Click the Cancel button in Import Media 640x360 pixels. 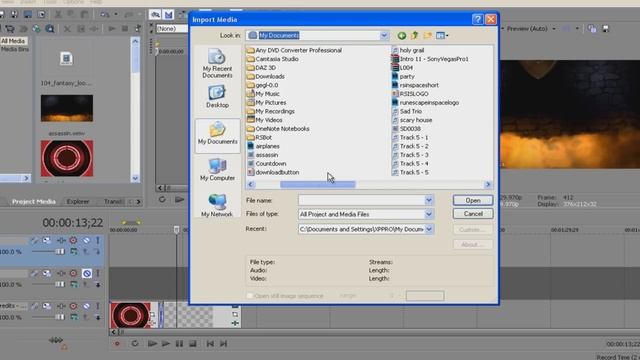point(473,214)
